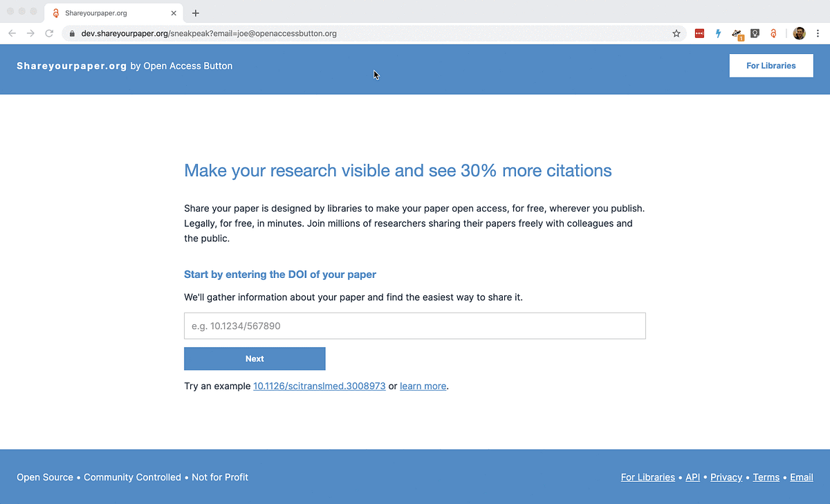Bookmark the page using the star icon
The width and height of the screenshot is (830, 504).
tap(676, 33)
